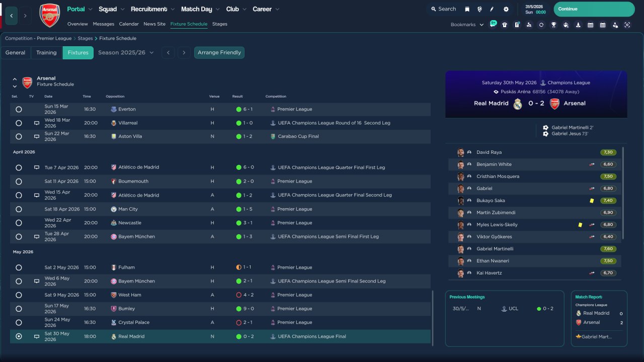Open the Calendar sub-tab
The width and height of the screenshot is (644, 362).
pos(129,24)
